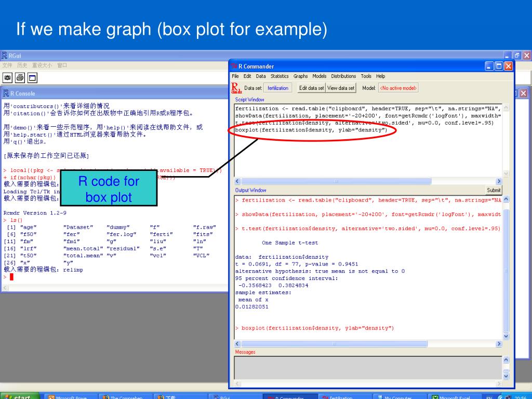Click the Edit data set button
The width and height of the screenshot is (532, 399).
[x=311, y=88]
